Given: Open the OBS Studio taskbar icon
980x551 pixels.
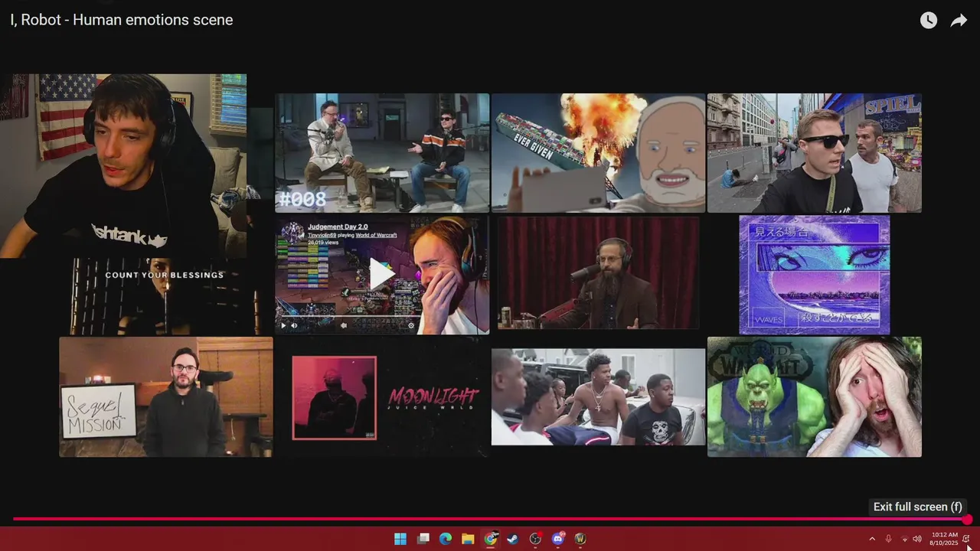Looking at the screenshot, I should [535, 539].
